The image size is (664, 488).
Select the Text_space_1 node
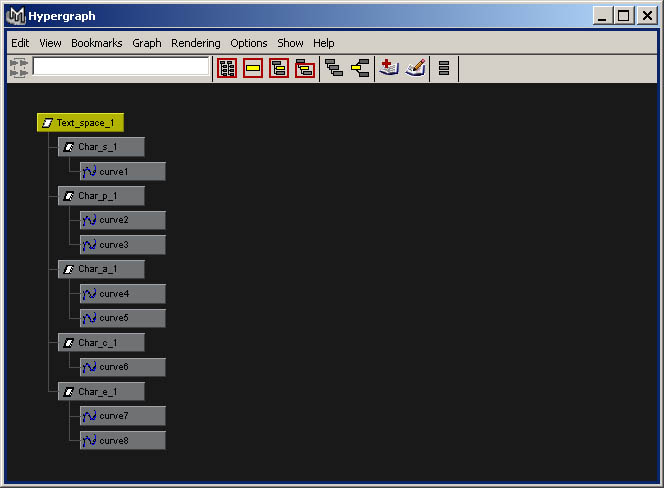click(x=80, y=122)
